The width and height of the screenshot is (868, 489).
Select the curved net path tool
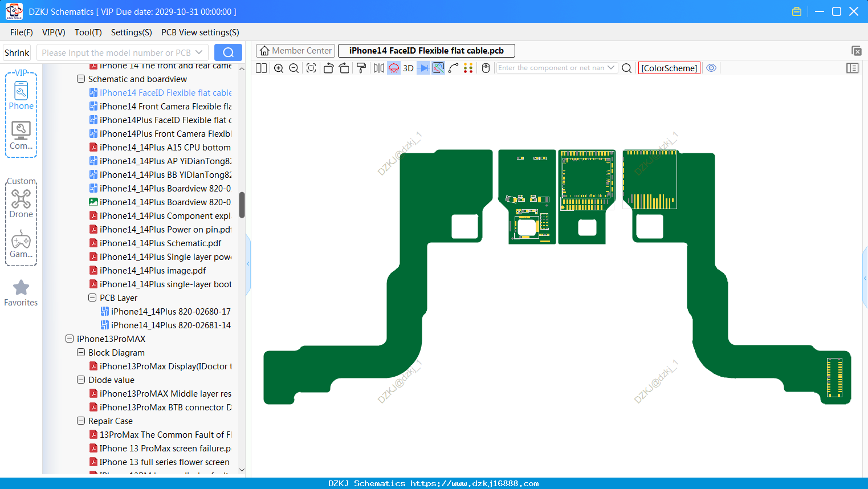[454, 68]
